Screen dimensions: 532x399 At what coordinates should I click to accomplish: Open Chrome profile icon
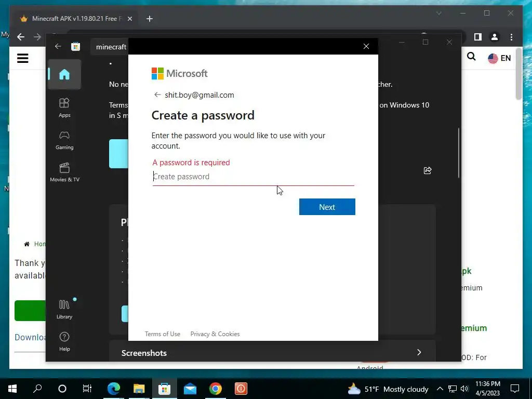coord(495,37)
